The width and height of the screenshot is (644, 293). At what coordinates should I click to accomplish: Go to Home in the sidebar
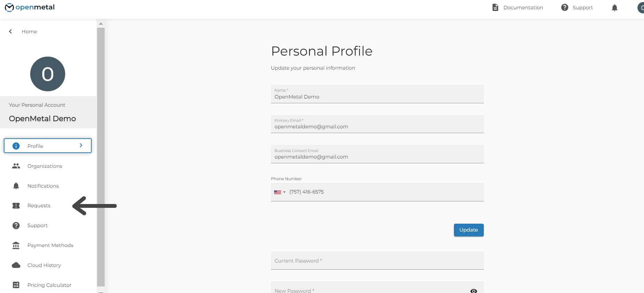click(29, 31)
